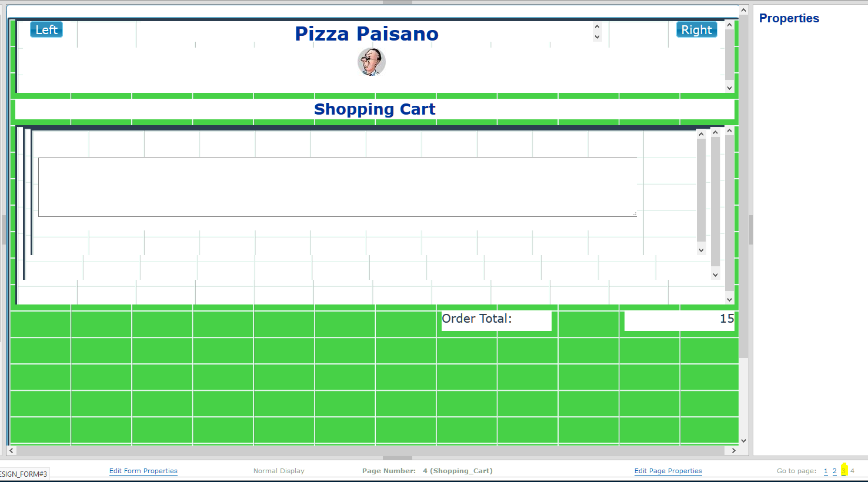This screenshot has width=868, height=482.
Task: Click the order total field showing 15
Action: (x=679, y=321)
